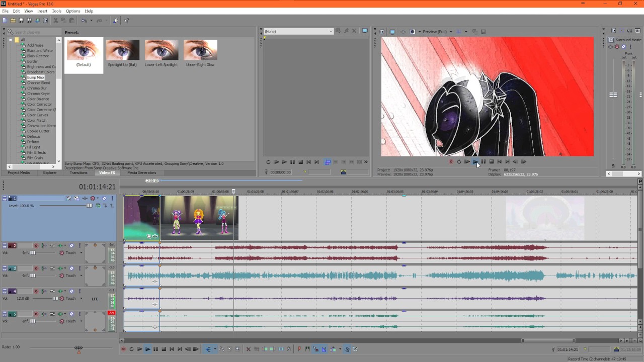Open the Touch automation mode dropdown on track 3
644x362 pixels.
pos(81,276)
